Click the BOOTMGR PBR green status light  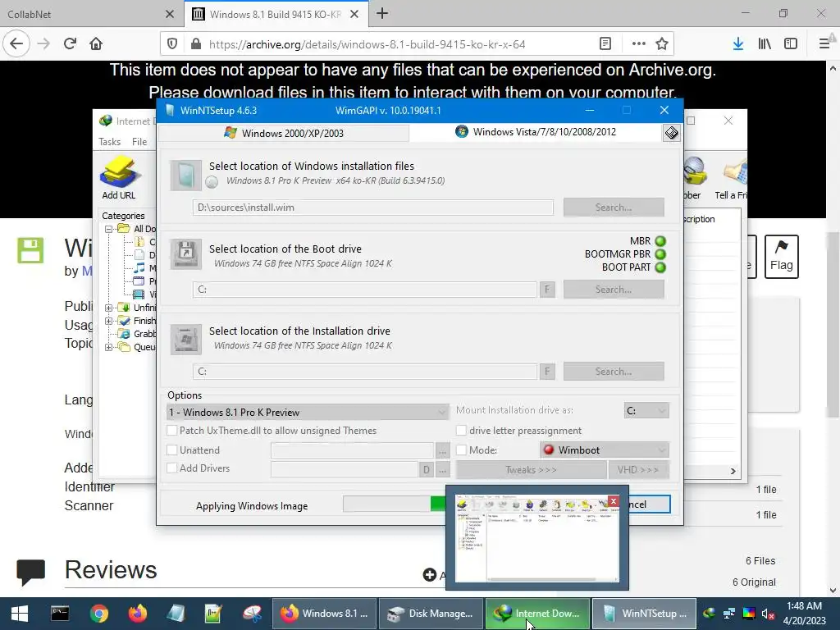[x=660, y=254]
